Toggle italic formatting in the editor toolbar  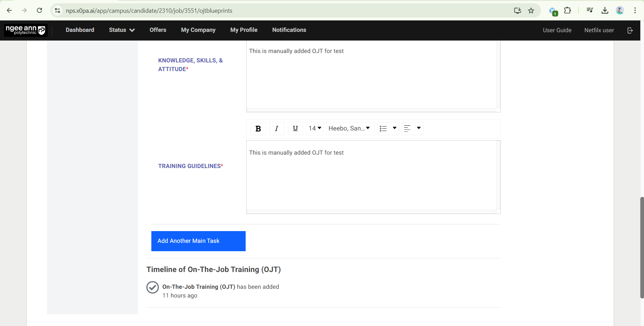point(277,128)
